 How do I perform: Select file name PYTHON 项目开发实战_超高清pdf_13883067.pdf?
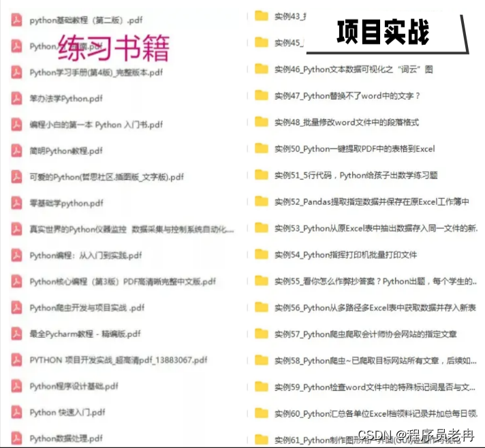point(119,360)
